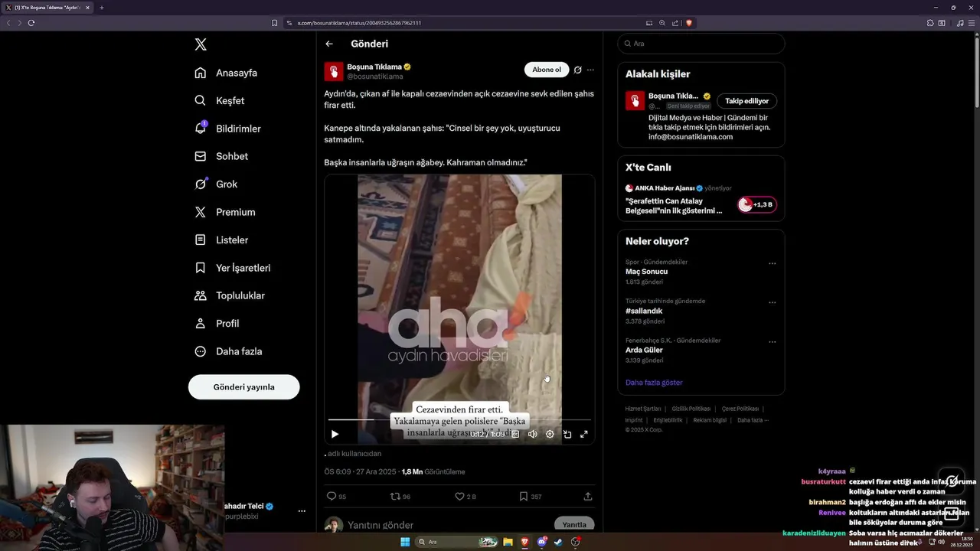Open new browser tab with plus
Screen dimensions: 980x551
[102, 8]
